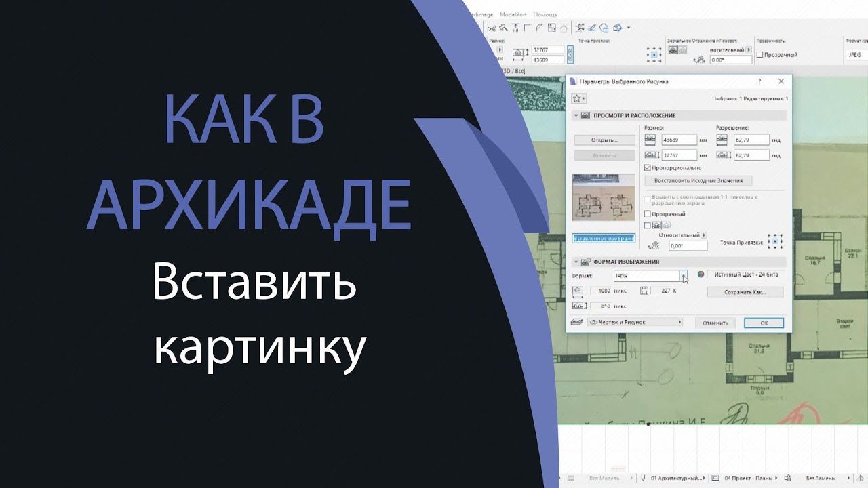868x488 pixels.
Task: Click the 0,00° rotation field in top info bar
Action: coord(731,60)
